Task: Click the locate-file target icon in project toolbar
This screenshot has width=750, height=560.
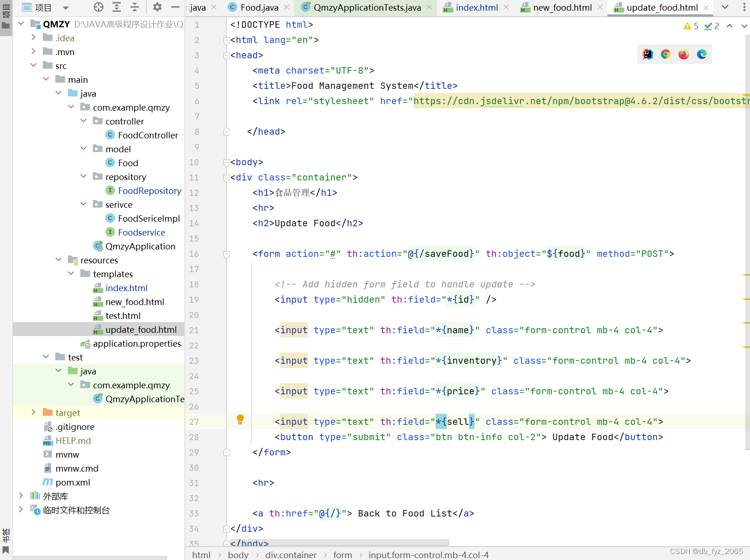Action: click(99, 7)
